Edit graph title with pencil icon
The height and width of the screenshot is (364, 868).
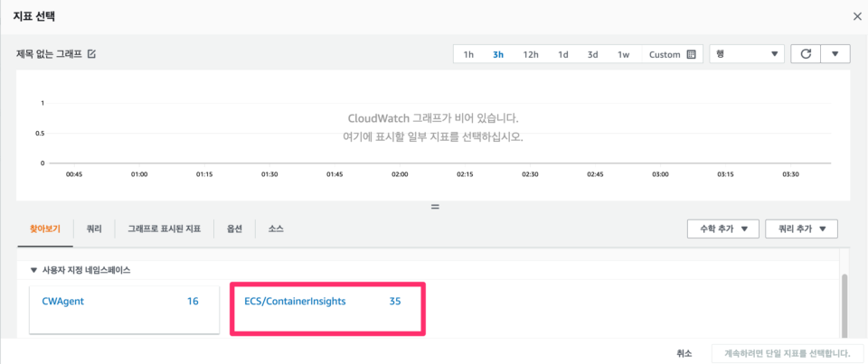point(92,54)
